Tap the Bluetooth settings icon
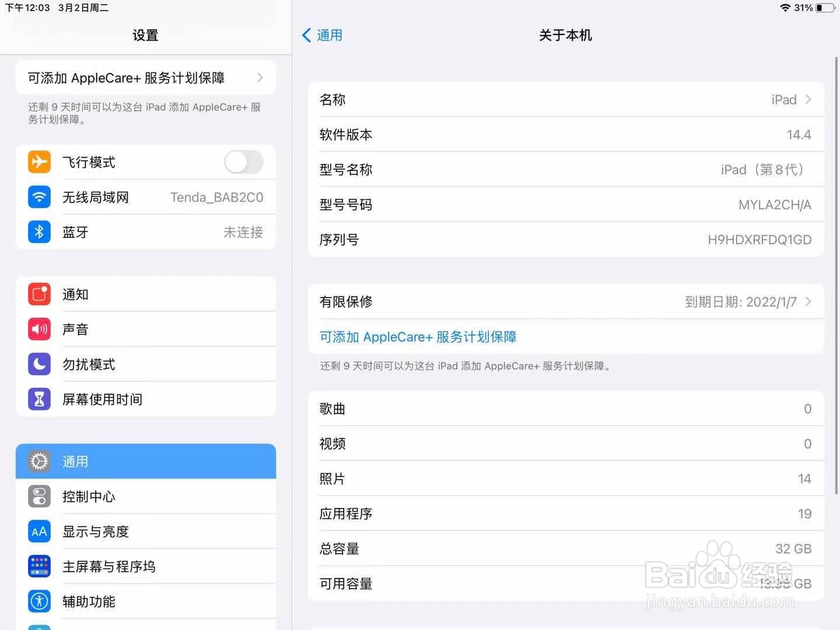This screenshot has height=630, width=840. pyautogui.click(x=39, y=232)
